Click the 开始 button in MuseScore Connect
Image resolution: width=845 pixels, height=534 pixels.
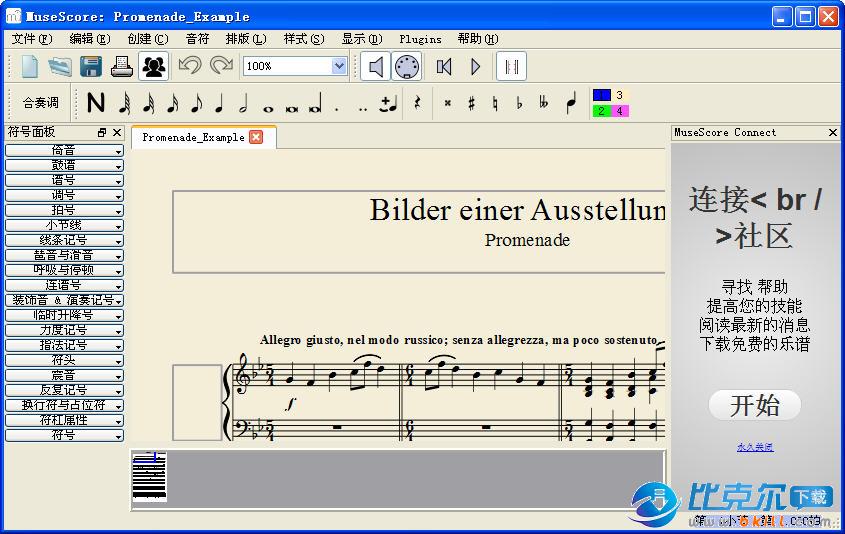[755, 405]
